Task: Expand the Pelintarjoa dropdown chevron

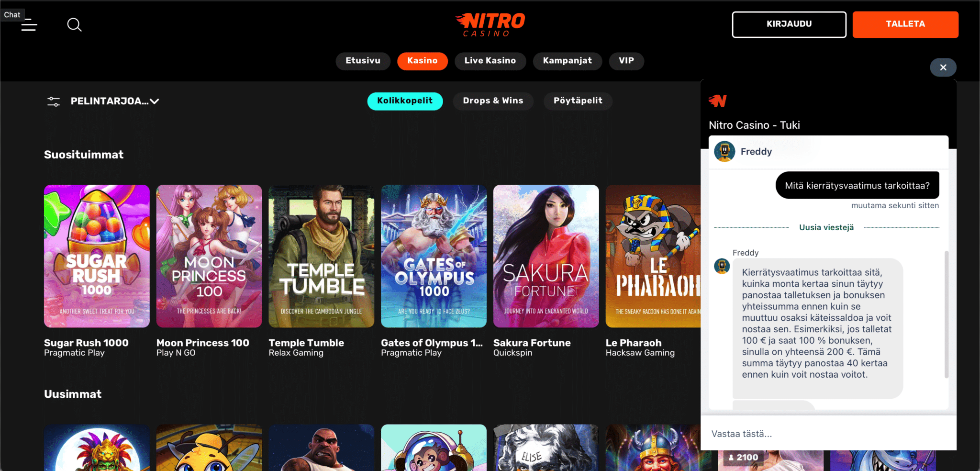Action: click(x=154, y=101)
